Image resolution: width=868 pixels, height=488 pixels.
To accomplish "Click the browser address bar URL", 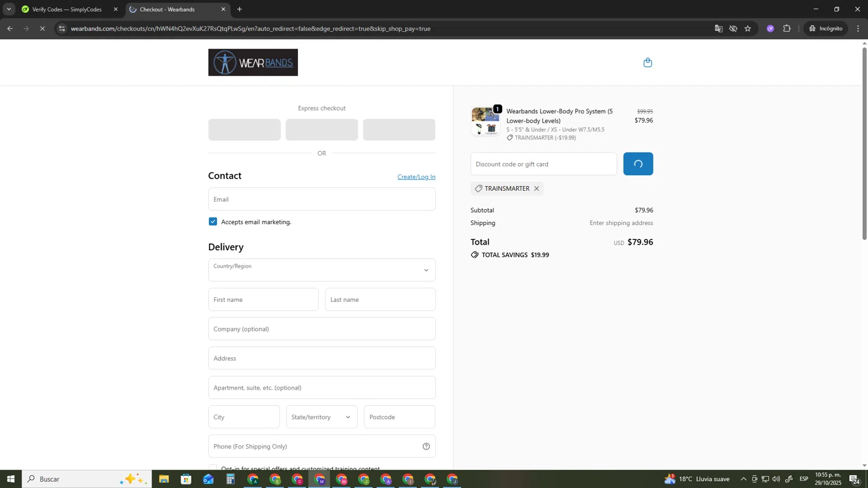I will 251,28.
